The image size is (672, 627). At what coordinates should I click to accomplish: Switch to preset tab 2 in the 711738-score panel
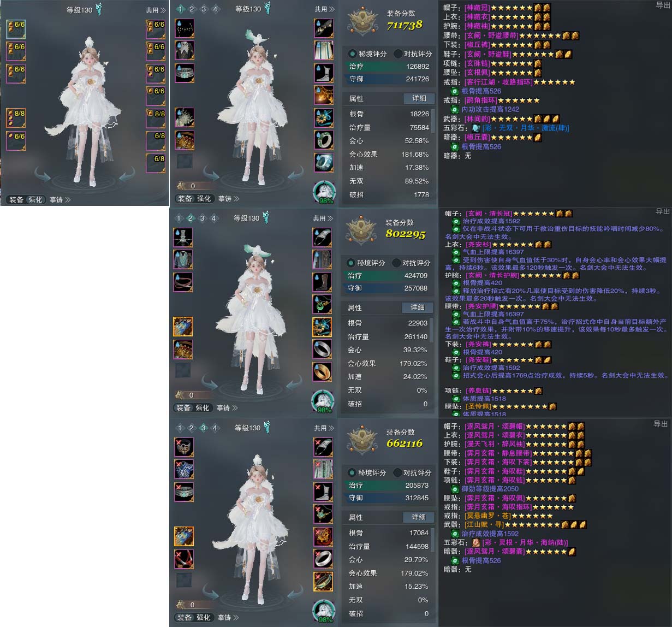192,9
